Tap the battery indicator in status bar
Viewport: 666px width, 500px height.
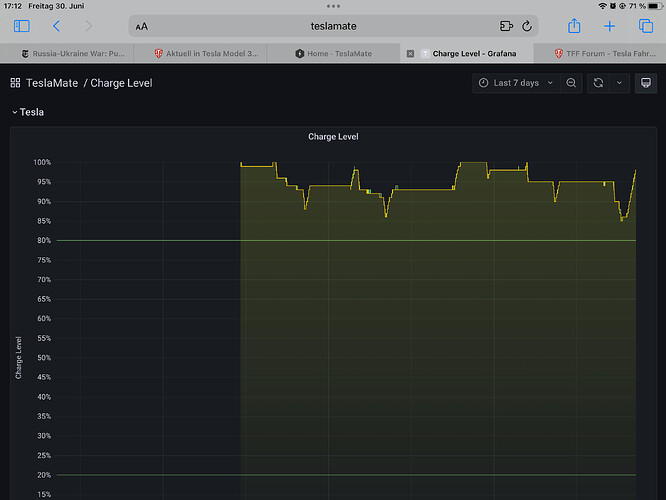[656, 6]
